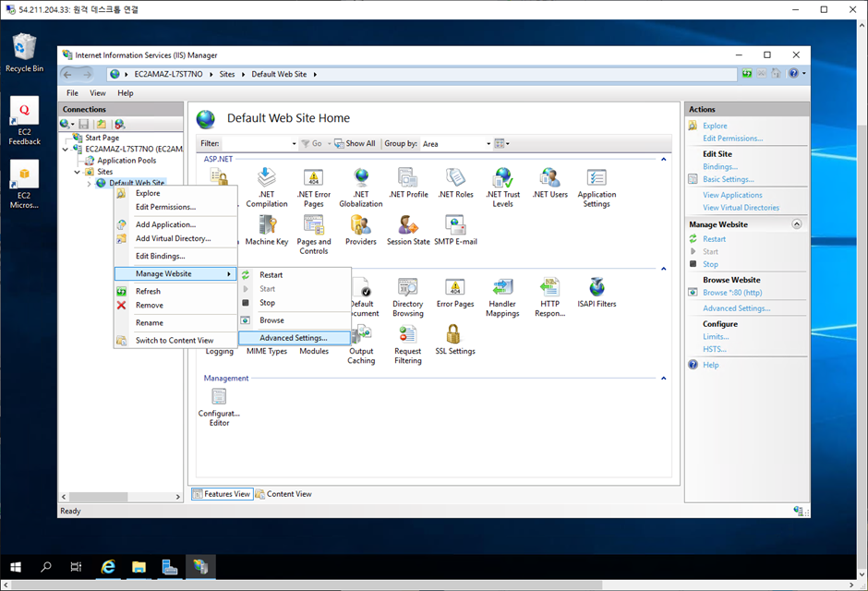The image size is (868, 591).
Task: Open Pages and Controls feature
Action: coord(313,234)
